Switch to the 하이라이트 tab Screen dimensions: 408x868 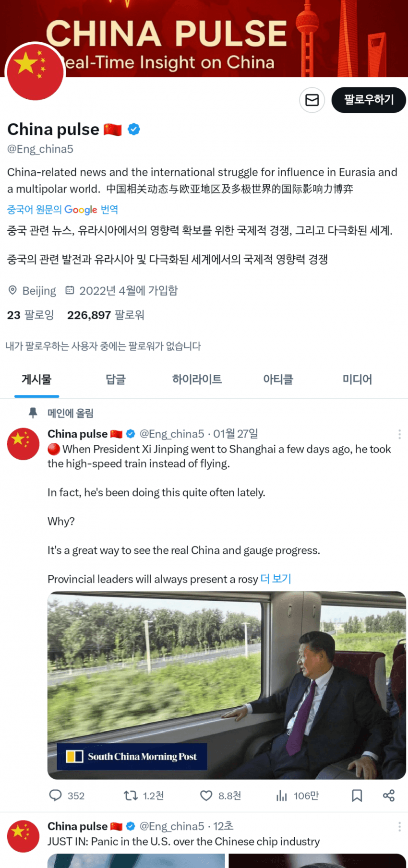[197, 380]
